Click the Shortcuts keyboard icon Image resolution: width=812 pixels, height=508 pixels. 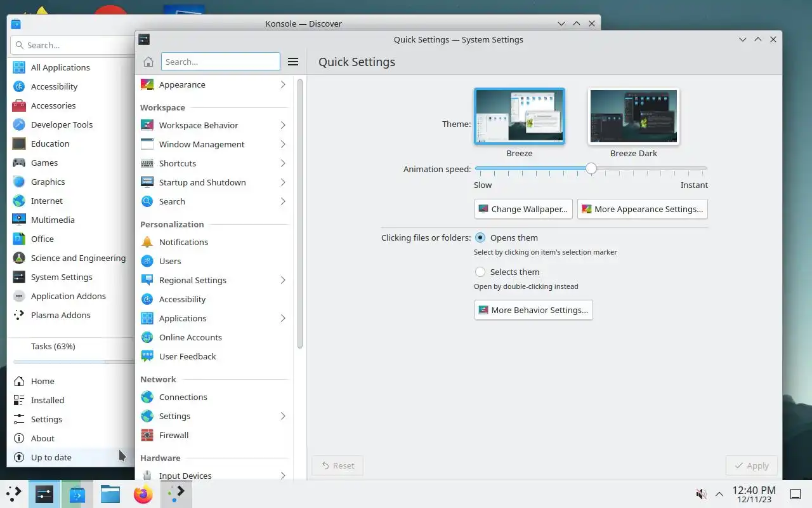pyautogui.click(x=147, y=163)
